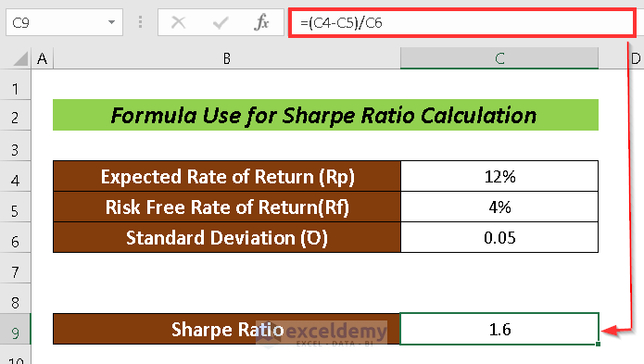Select the cell containing 12%
644x364 pixels.
[499, 177]
